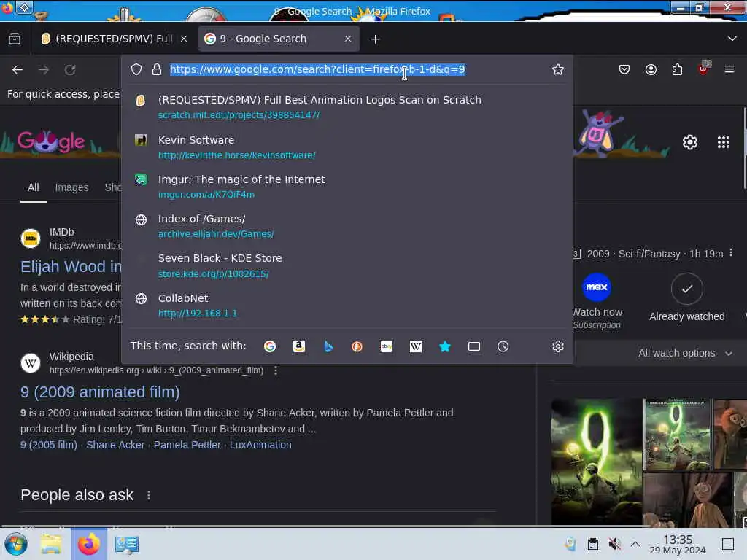Search this time with Bing
The height and width of the screenshot is (560, 747).
pyautogui.click(x=328, y=346)
